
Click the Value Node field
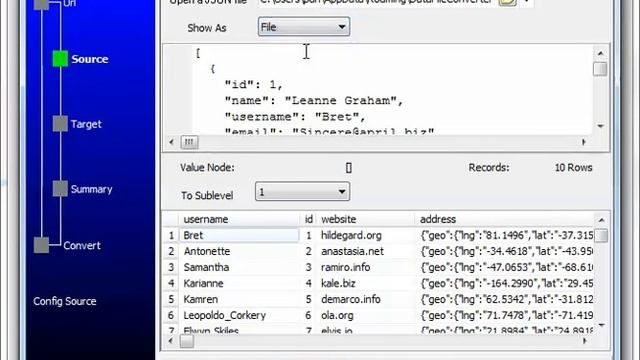(x=349, y=167)
